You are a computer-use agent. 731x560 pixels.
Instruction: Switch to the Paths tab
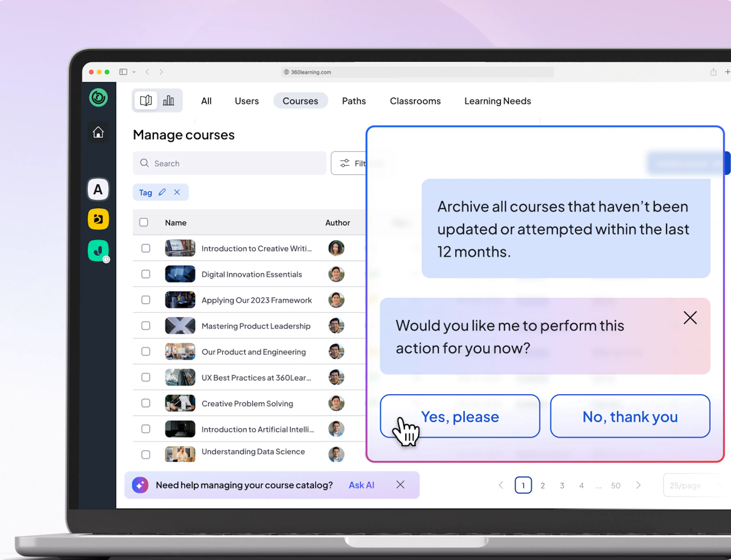(354, 101)
